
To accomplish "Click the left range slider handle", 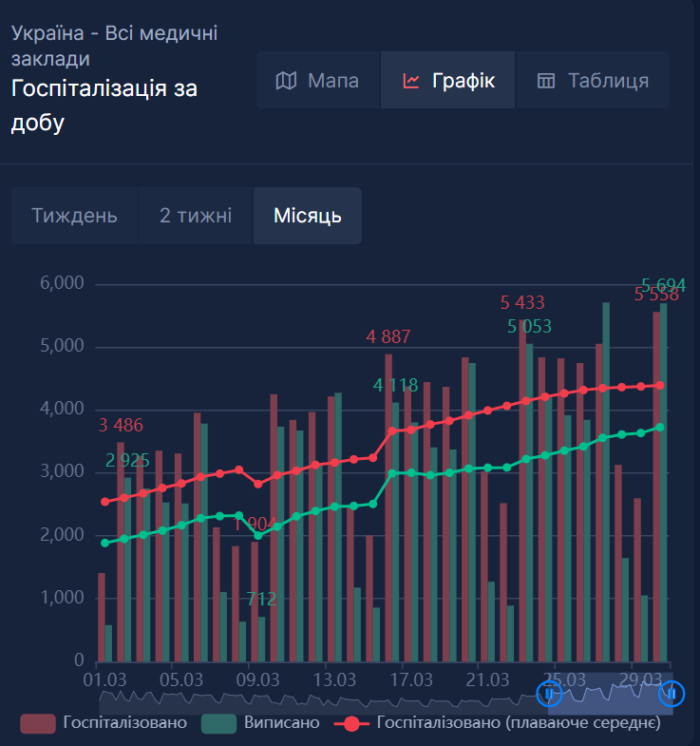I will (x=550, y=694).
